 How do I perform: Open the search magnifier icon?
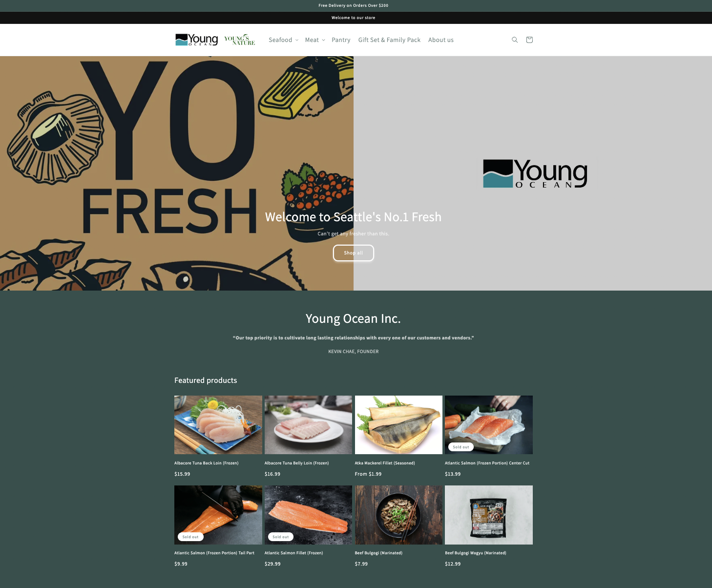pyautogui.click(x=515, y=40)
